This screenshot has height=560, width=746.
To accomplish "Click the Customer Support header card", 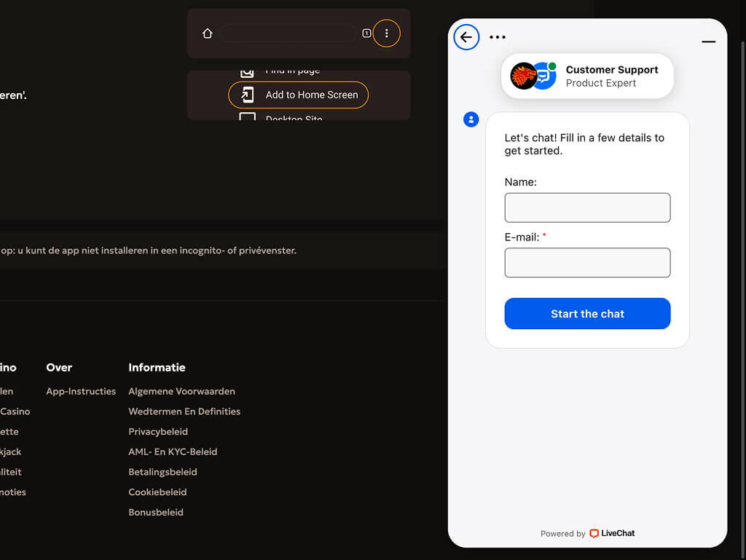I will (587, 76).
